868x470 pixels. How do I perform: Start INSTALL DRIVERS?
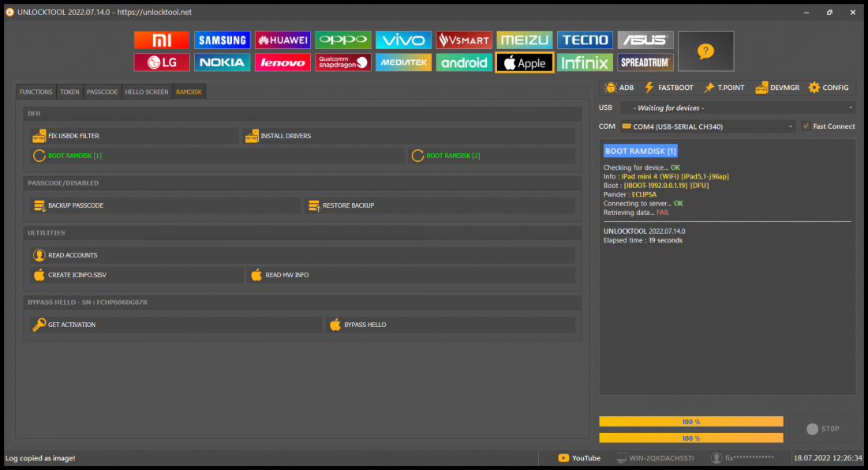(409, 136)
